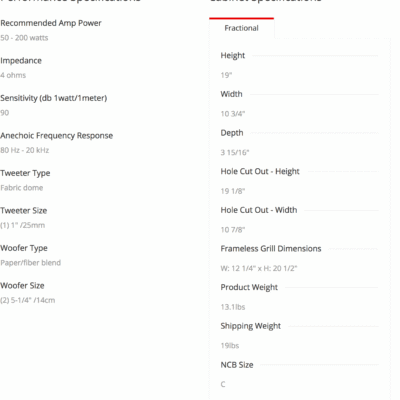Select the Sensitivity (db 1watt/1meter) heading
This screenshot has height=400, width=400.
click(x=54, y=98)
